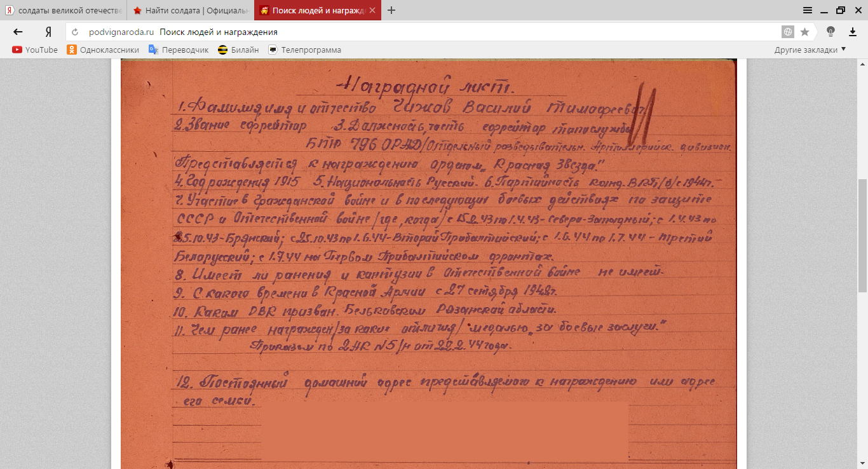Click the globe icon in address bar

pyautogui.click(x=788, y=32)
